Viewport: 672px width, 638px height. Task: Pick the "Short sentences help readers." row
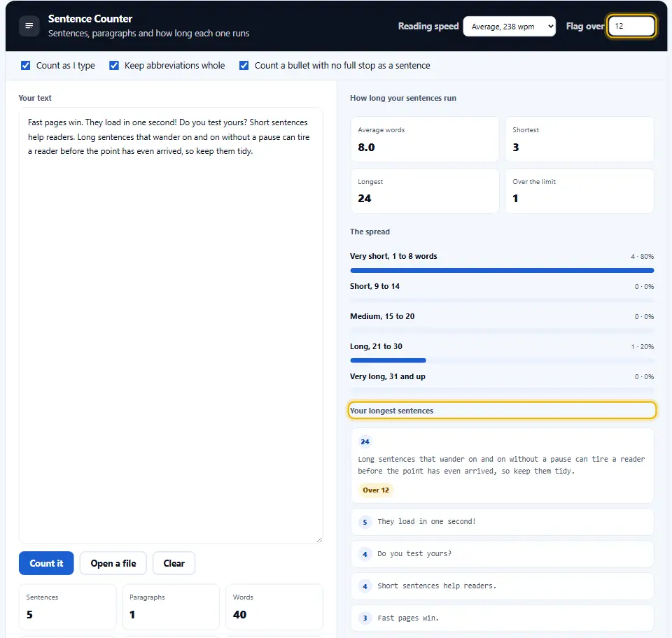click(x=502, y=586)
